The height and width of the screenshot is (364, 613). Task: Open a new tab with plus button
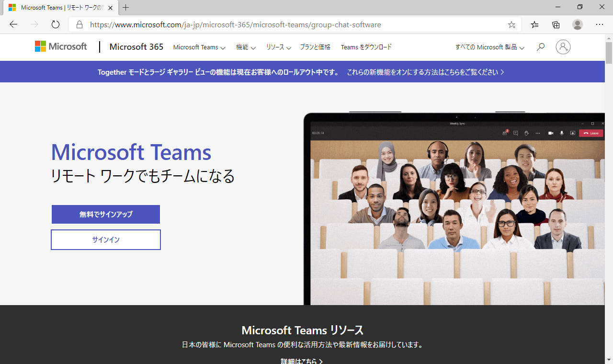126,8
